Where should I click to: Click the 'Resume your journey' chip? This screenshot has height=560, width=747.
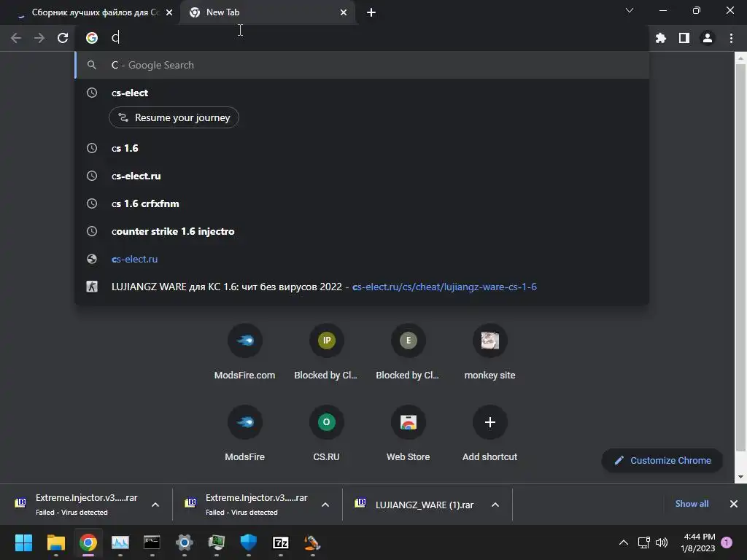coord(174,117)
